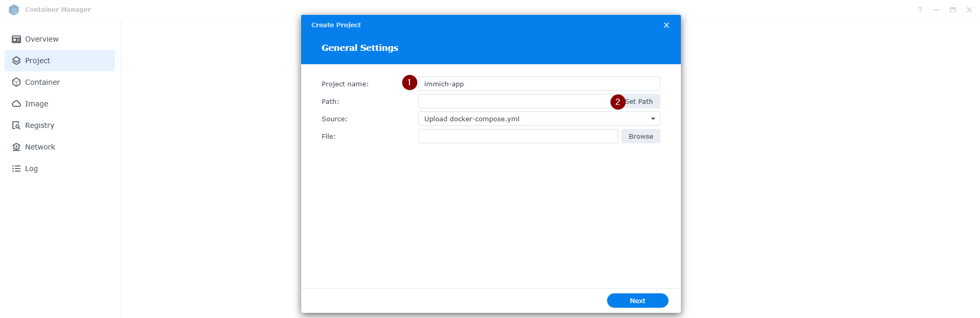Screen dimensions: 980x318
Task: Click the Network house icon
Action: click(x=16, y=147)
